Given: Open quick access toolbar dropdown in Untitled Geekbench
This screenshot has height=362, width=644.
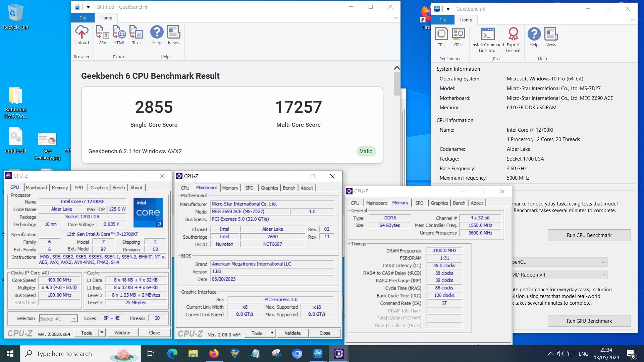Looking at the screenshot, I should [88, 7].
